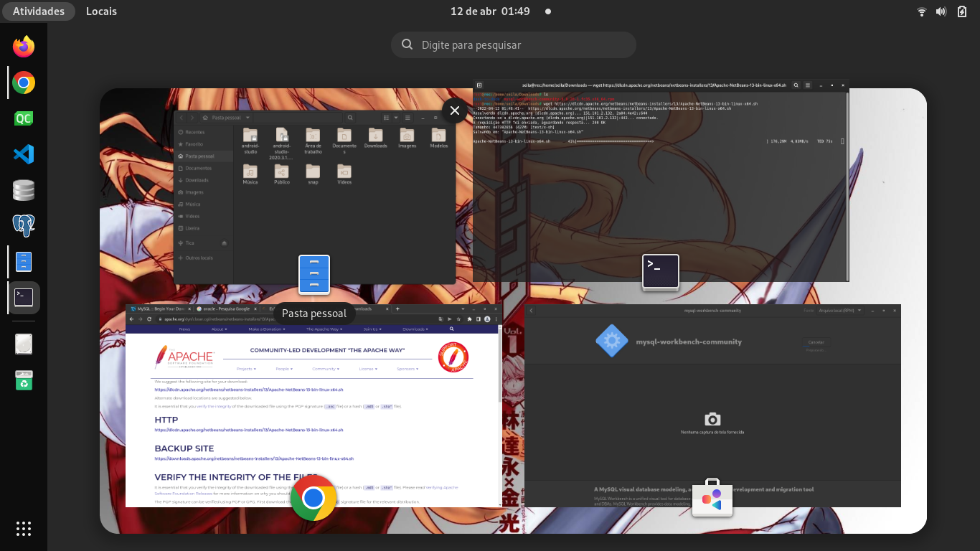Open the Files manager from the dock
980x551 pixels.
tap(24, 262)
